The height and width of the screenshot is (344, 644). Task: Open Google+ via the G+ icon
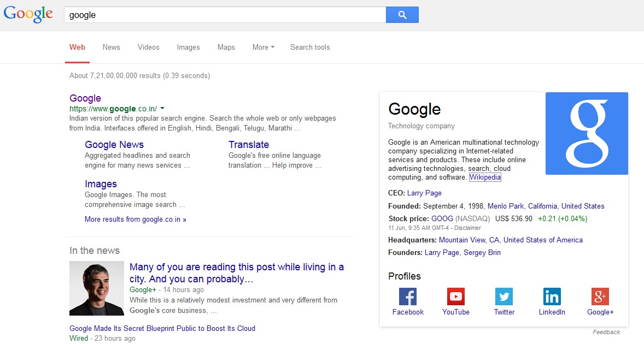point(600,296)
